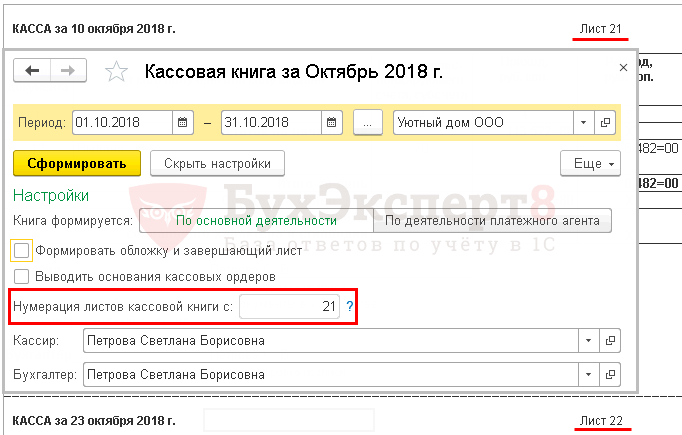682x435 pixels.
Task: Click the forward navigation arrow
Action: (x=68, y=70)
